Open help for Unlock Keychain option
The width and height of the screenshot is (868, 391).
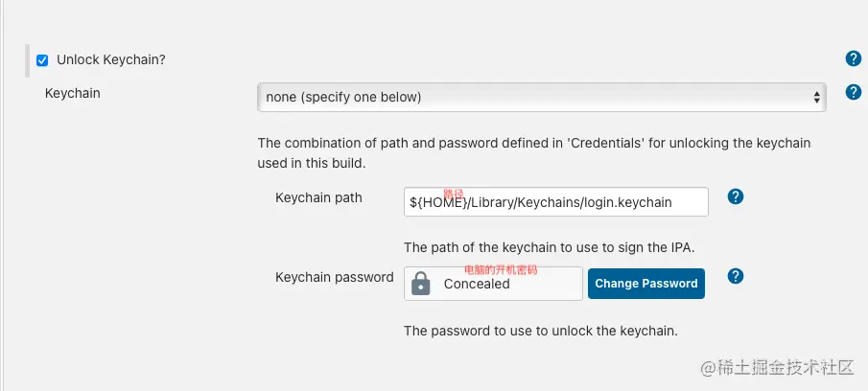[x=853, y=59]
